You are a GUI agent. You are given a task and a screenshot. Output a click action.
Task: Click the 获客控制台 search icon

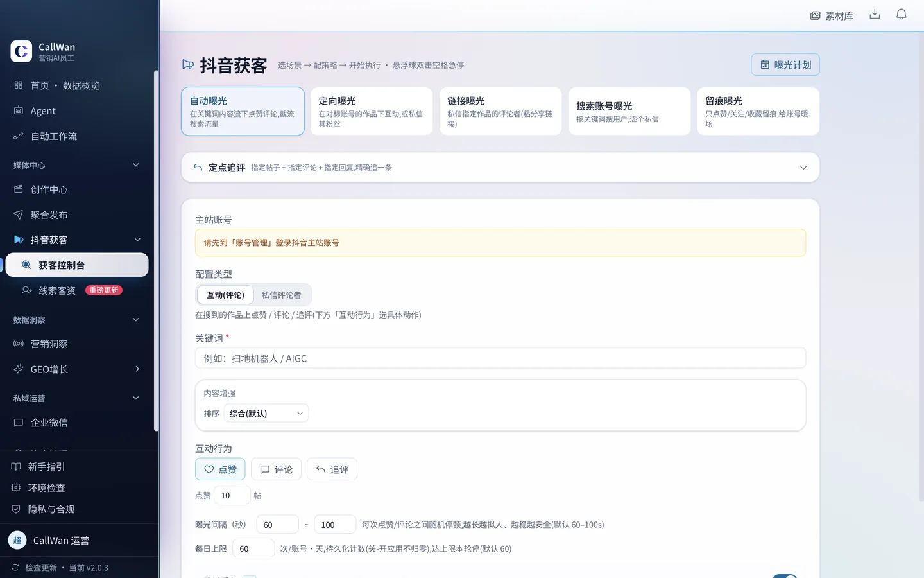26,265
